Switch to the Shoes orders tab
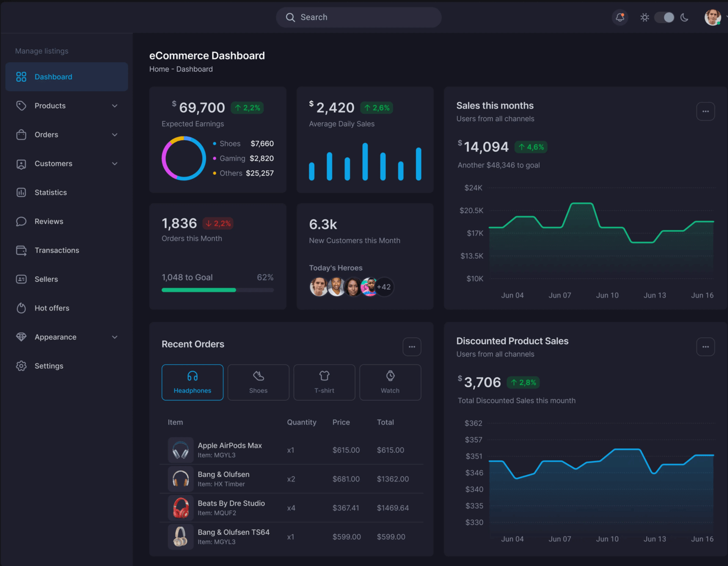The height and width of the screenshot is (566, 728). click(258, 382)
